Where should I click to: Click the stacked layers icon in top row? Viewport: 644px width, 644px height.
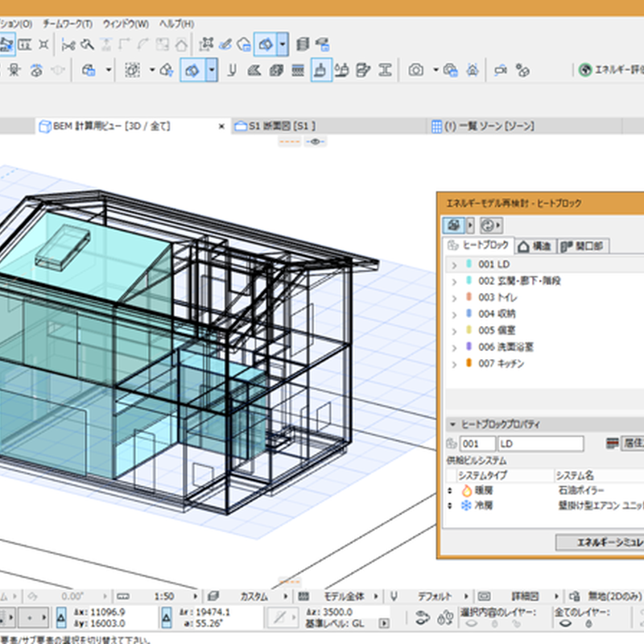[x=303, y=44]
